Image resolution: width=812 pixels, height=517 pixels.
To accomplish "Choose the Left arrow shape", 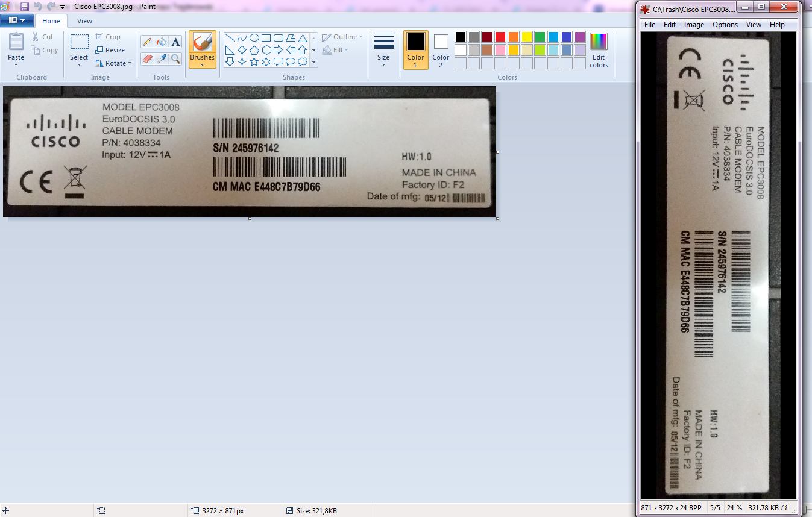I will [290, 49].
